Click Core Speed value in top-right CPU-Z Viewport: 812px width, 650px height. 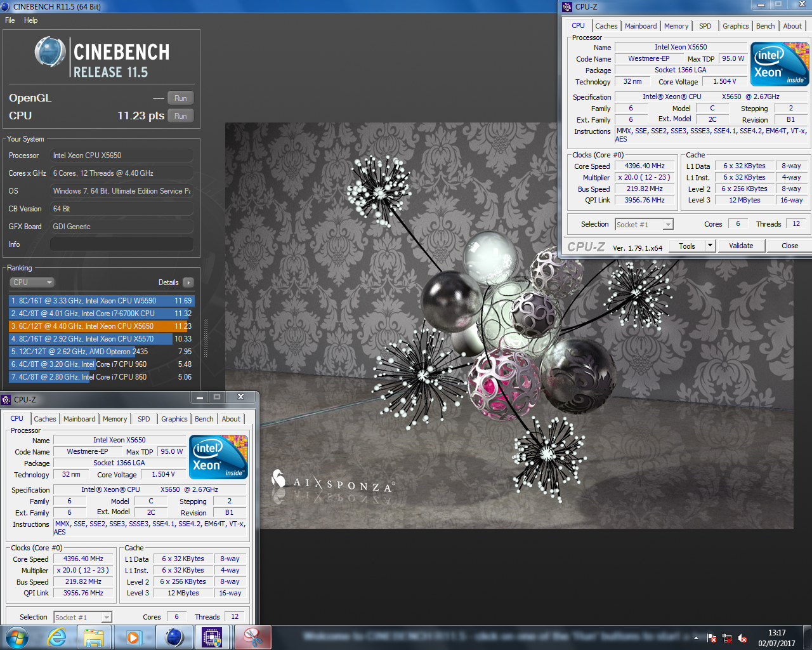645,166
